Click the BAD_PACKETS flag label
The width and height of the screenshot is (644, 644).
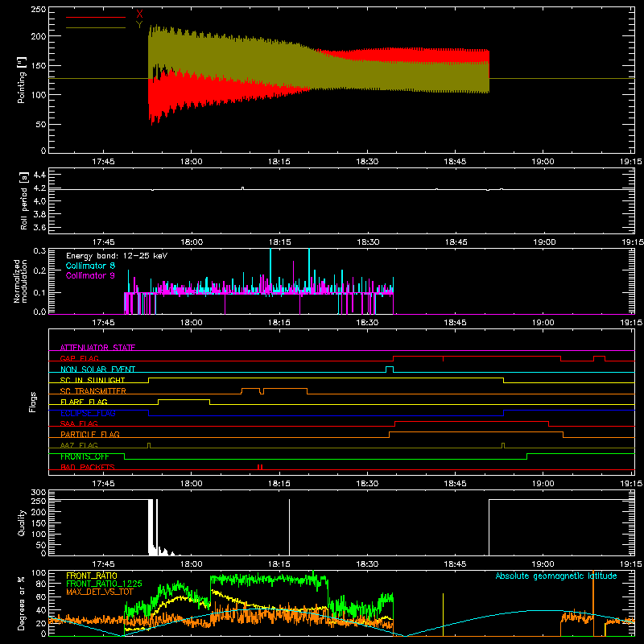[88, 467]
